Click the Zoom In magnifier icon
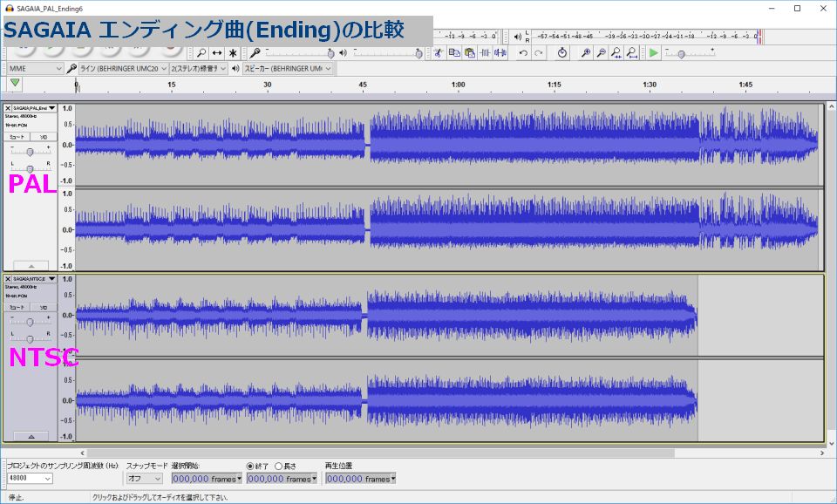 [x=586, y=53]
